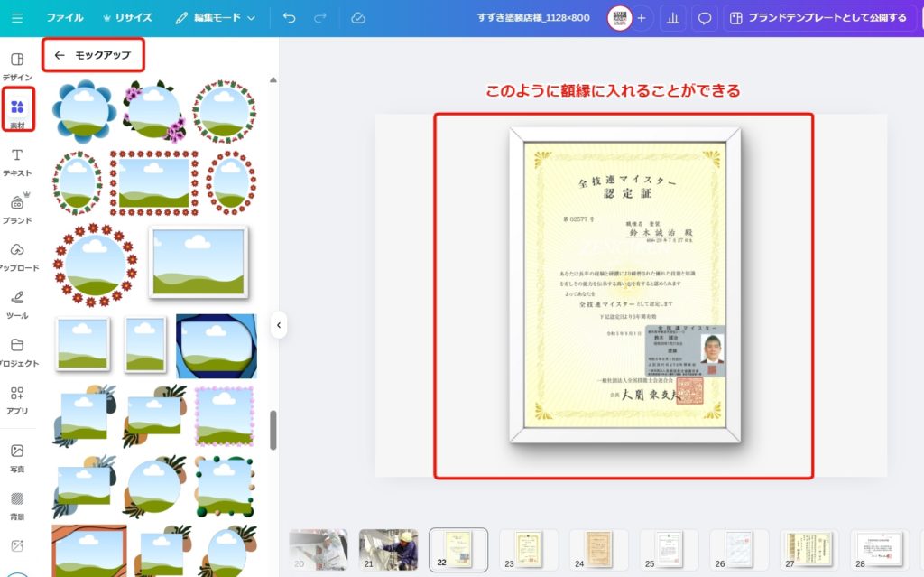Open the analytics bar chart icon

click(x=671, y=18)
